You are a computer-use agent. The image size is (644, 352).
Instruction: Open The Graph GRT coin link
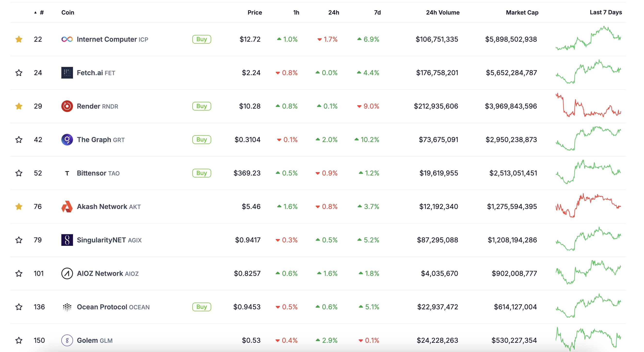pyautogui.click(x=100, y=139)
